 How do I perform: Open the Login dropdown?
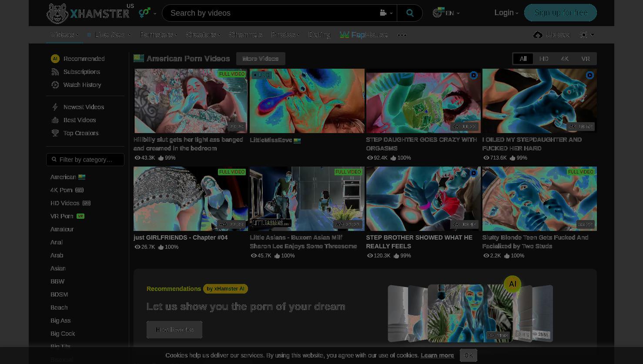click(x=506, y=13)
